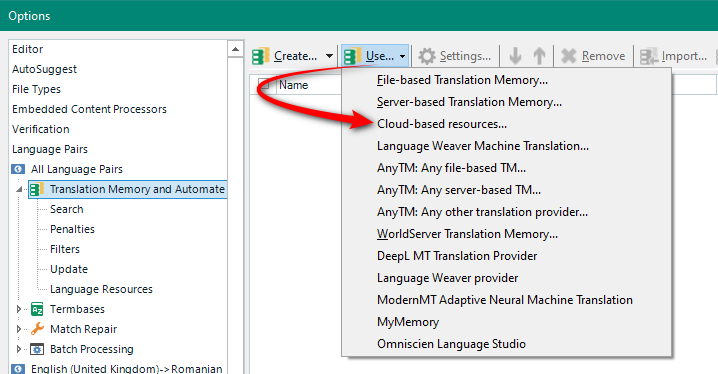
Task: Click the Match Repair wrench icon
Action: tap(37, 329)
